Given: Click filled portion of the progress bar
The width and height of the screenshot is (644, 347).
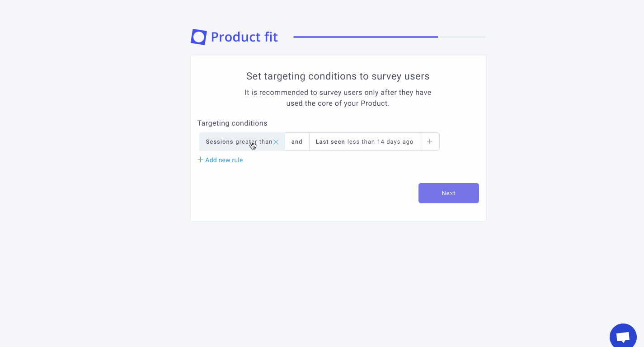Looking at the screenshot, I should coord(365,37).
